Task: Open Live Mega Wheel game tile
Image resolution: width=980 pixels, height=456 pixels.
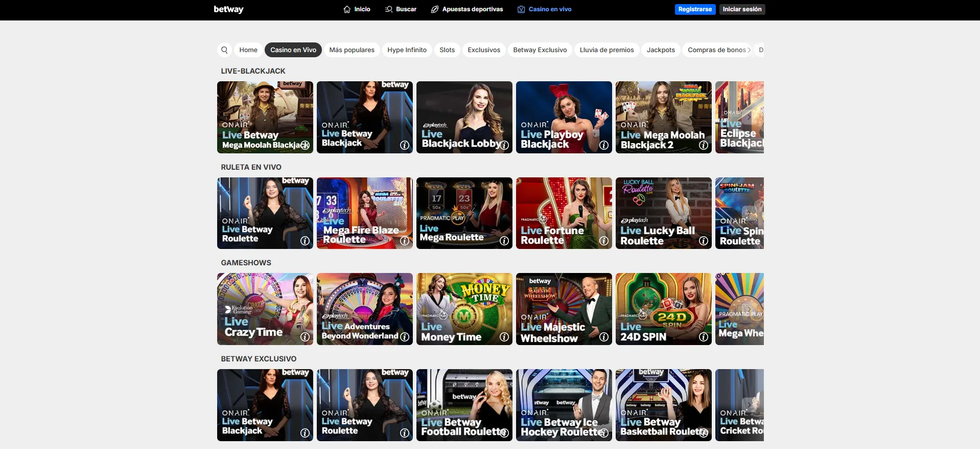Action: [739, 309]
